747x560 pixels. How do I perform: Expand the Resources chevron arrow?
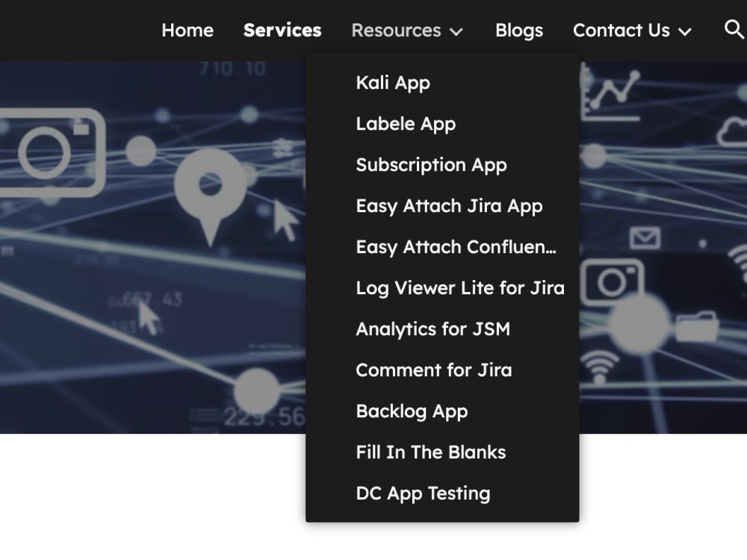click(456, 32)
